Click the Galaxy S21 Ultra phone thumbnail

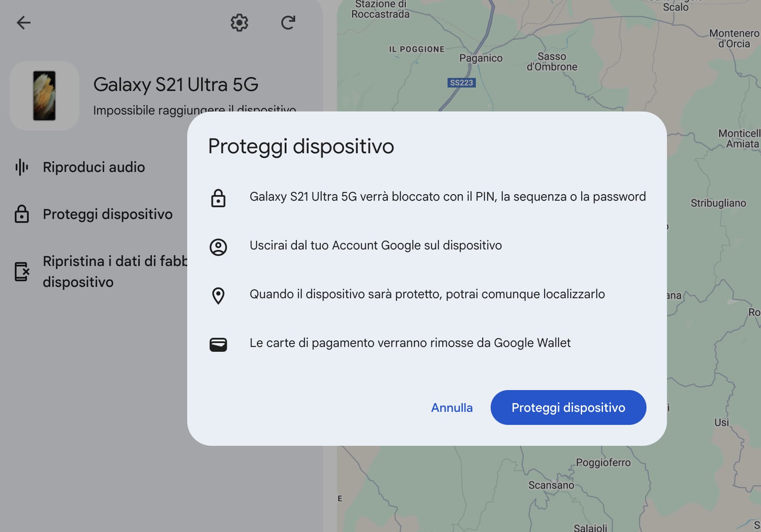click(44, 96)
